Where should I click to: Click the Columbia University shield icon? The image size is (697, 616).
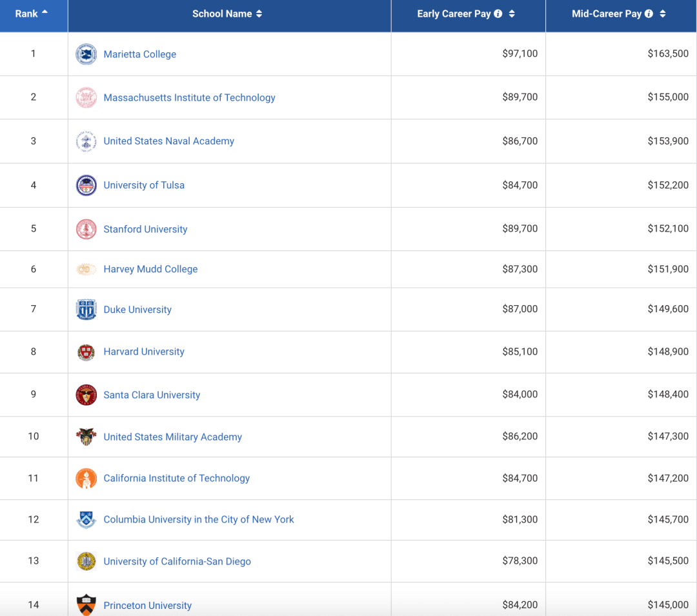click(x=86, y=520)
